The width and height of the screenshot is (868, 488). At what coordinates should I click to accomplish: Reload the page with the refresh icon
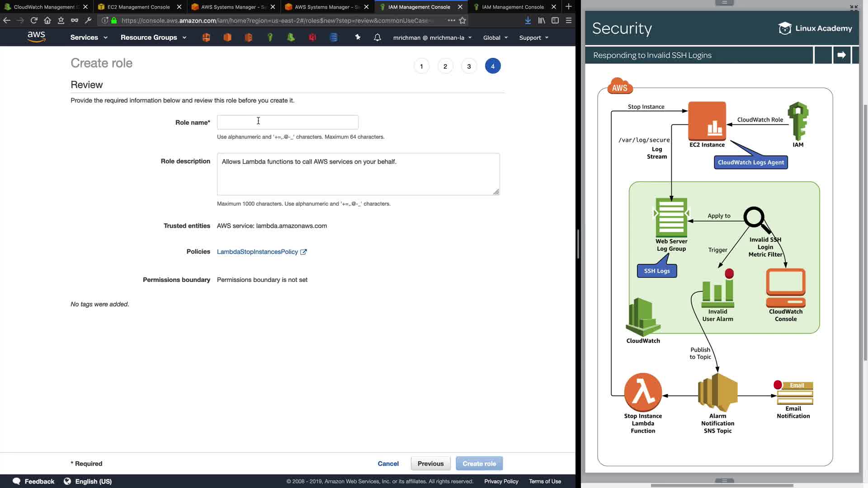[34, 20]
